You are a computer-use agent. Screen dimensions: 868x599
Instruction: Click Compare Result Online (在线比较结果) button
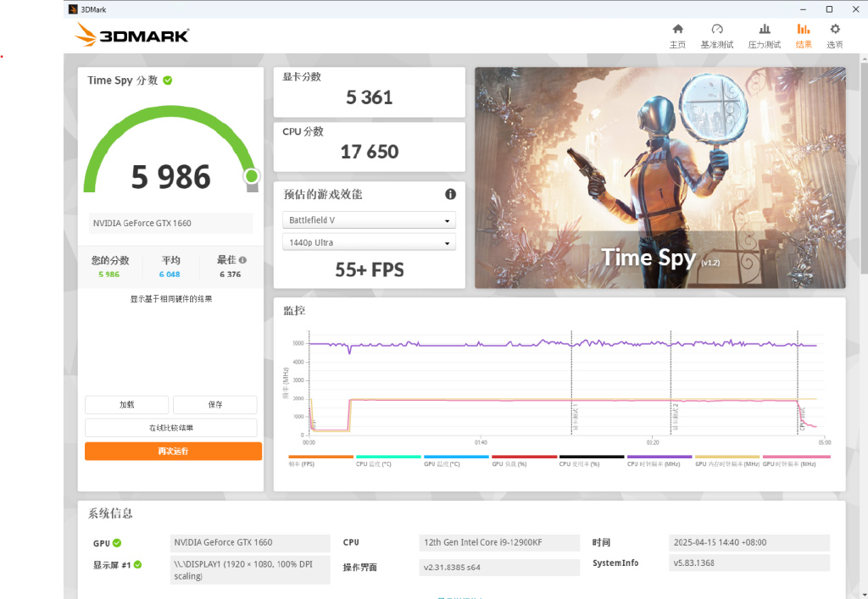(x=171, y=428)
